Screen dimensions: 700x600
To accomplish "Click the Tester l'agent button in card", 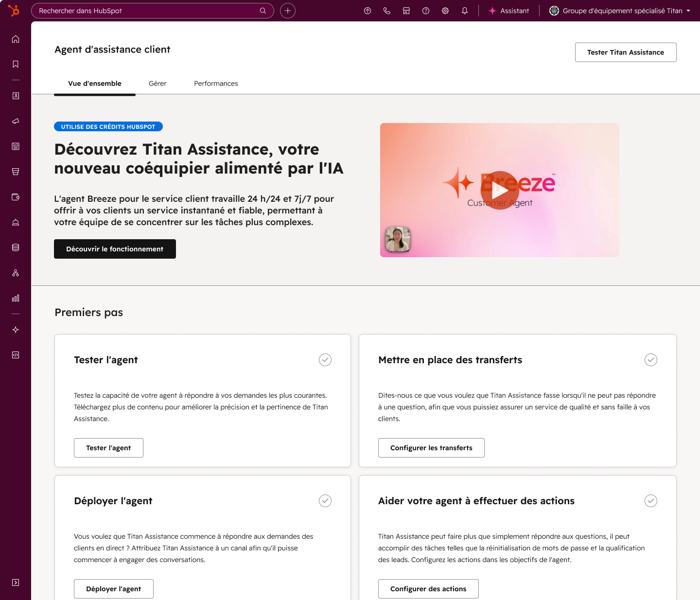I will pos(108,448).
